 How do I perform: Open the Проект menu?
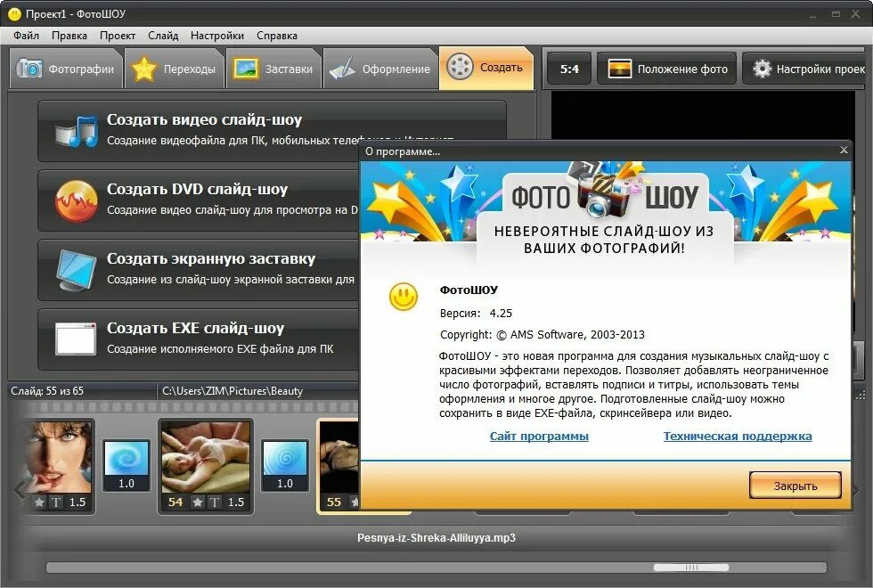coord(118,36)
